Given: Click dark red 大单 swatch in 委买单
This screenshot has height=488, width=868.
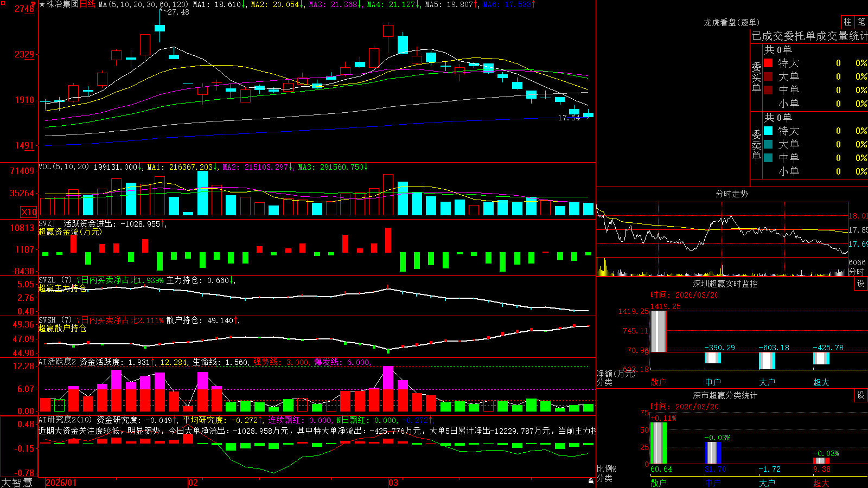Looking at the screenshot, I should [x=768, y=76].
